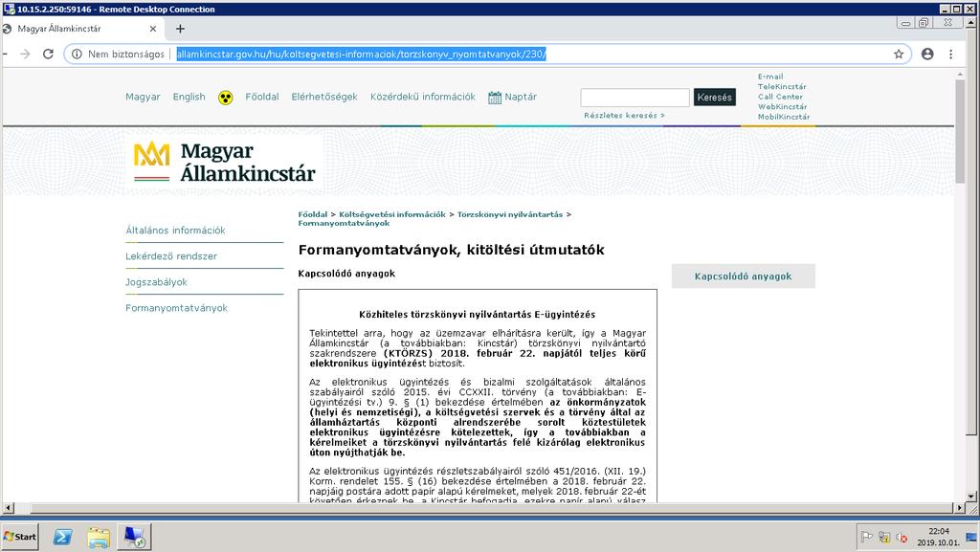Viewport: 980px width, 552px height.
Task: Open the Windows Start button
Action: click(x=20, y=537)
